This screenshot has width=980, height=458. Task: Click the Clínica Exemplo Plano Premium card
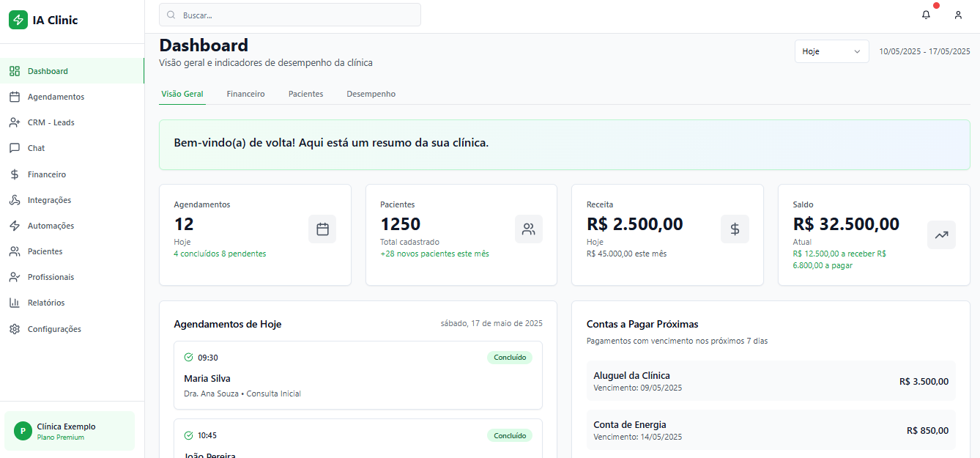pyautogui.click(x=70, y=431)
